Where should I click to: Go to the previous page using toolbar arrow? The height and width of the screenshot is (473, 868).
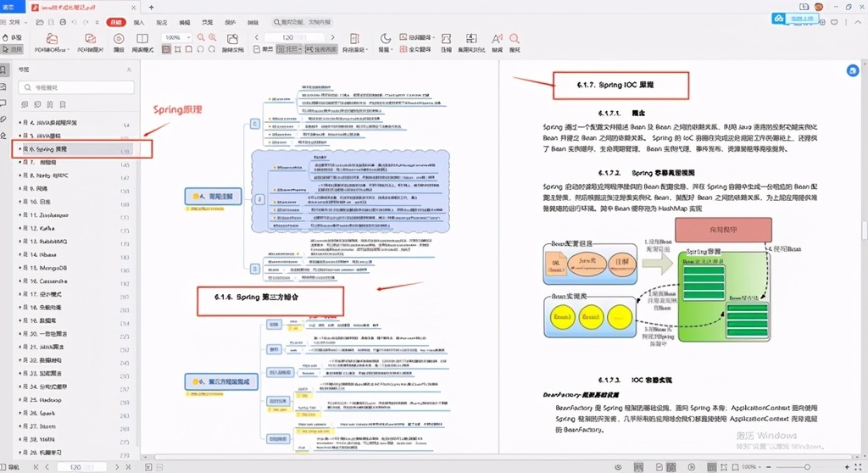coord(256,37)
